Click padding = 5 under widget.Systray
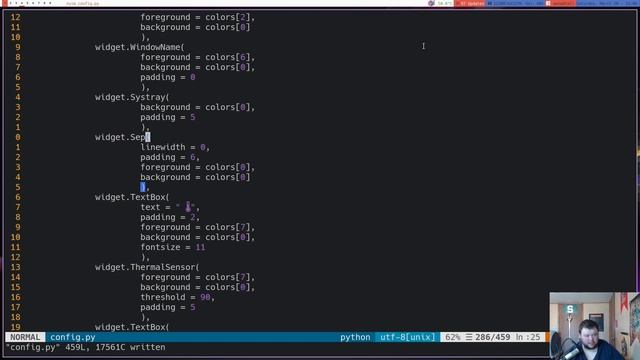 tap(168, 117)
